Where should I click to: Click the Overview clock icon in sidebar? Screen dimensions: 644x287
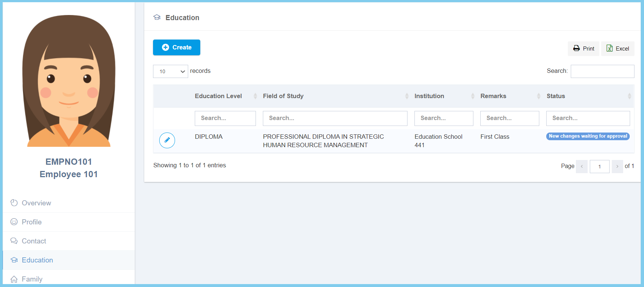(14, 203)
